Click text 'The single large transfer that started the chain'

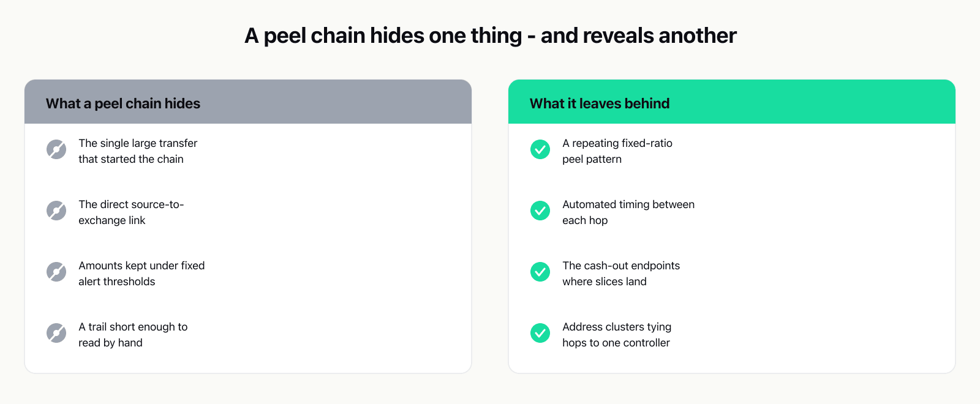tap(138, 151)
